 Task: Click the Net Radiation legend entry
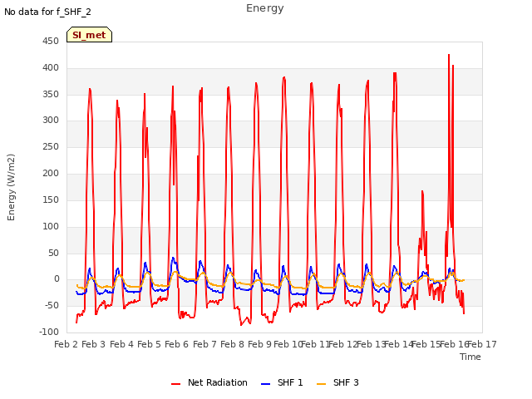coord(209,382)
